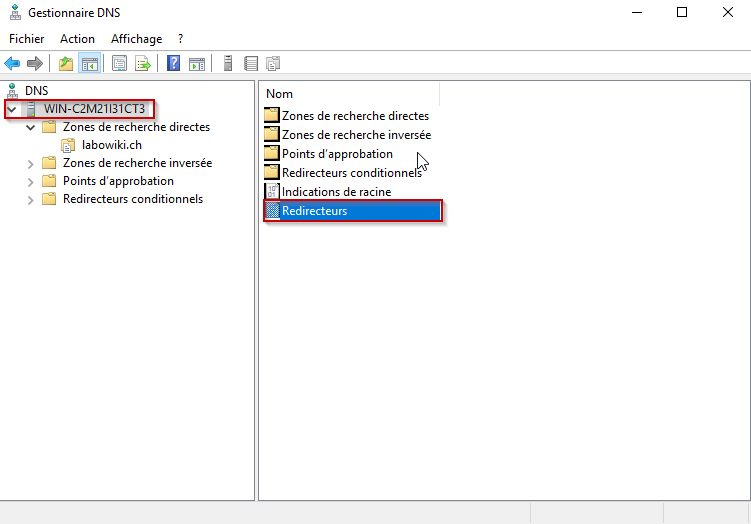This screenshot has height=524, width=751.
Task: Open Help with the question mark icon
Action: tap(173, 63)
